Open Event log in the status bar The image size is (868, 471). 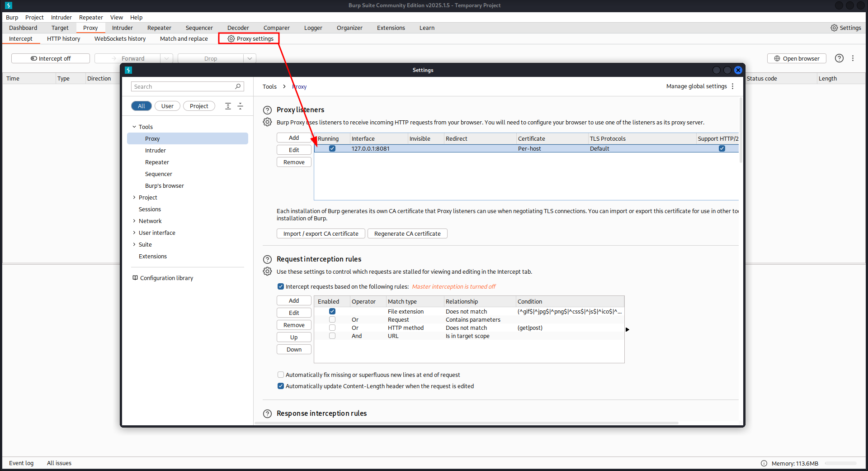tap(21, 463)
